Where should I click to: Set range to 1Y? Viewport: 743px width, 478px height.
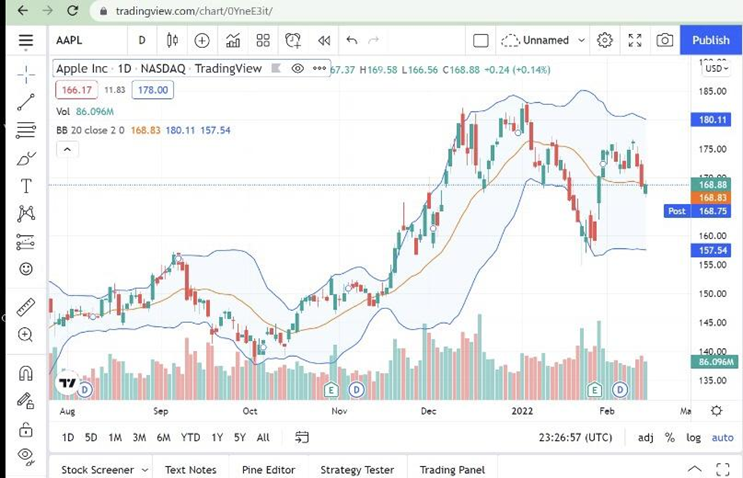point(217,437)
